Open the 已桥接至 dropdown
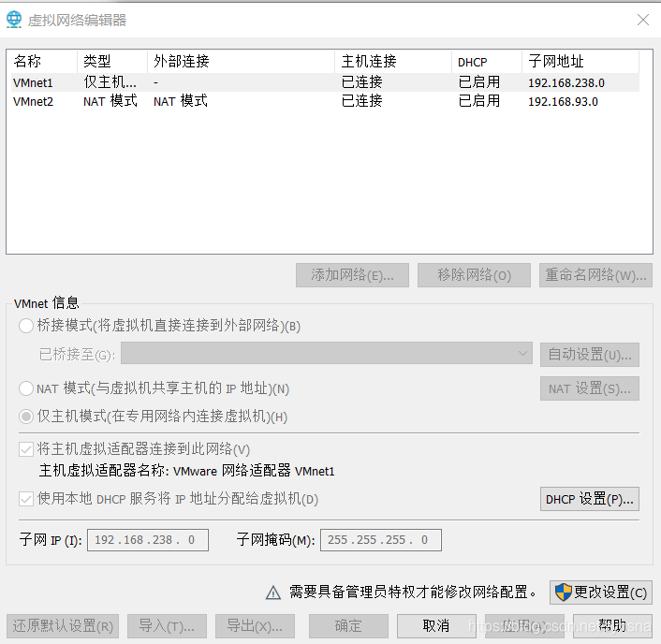 click(x=327, y=353)
